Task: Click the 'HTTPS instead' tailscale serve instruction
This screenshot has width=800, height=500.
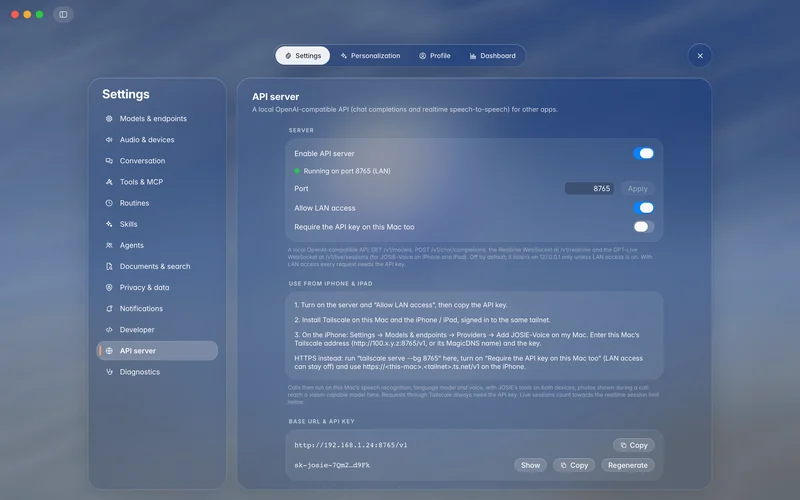Action: 468,362
